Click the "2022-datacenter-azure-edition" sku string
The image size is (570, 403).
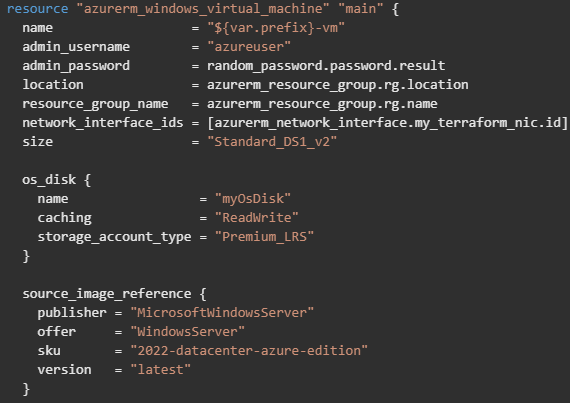249,351
